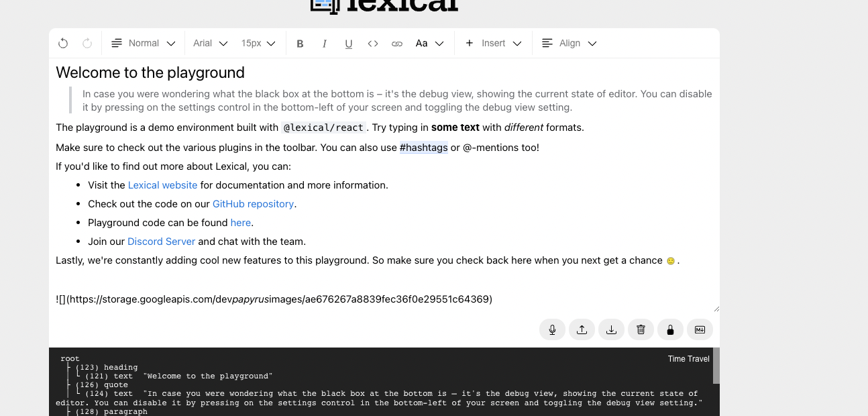Insert a link with chain icon
868x416 pixels.
point(397,43)
